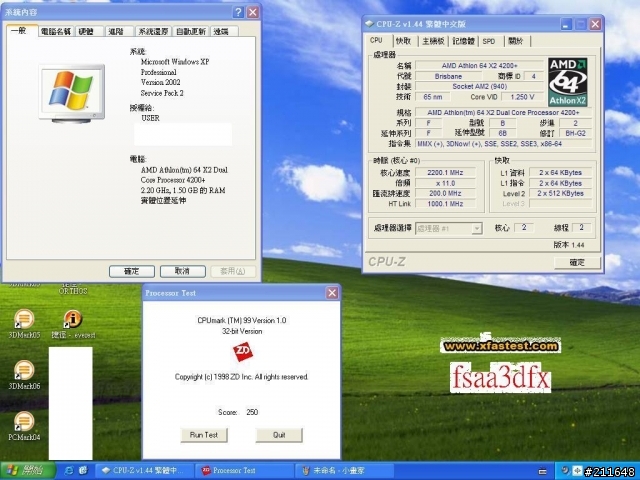Click 取消 button in System Properties
The width and height of the screenshot is (640, 480).
tap(182, 271)
